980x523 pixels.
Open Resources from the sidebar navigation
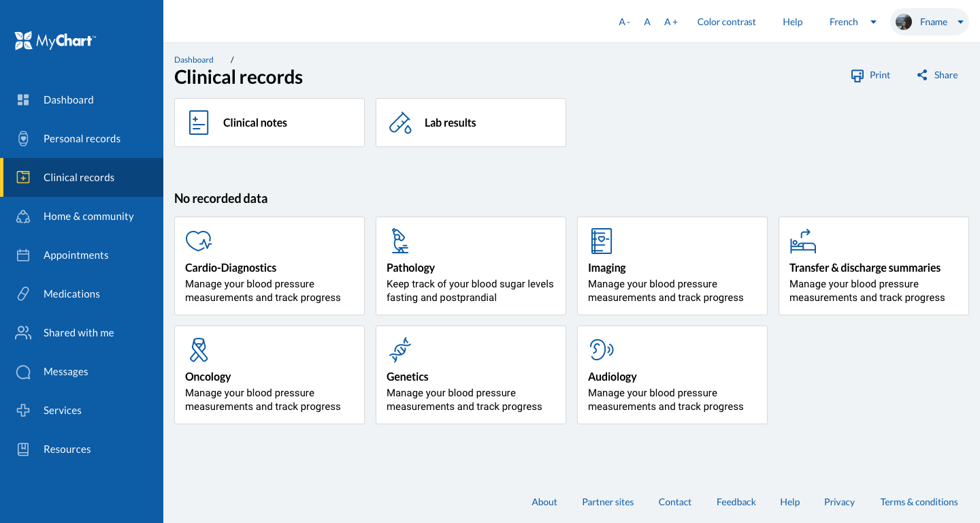click(x=67, y=449)
